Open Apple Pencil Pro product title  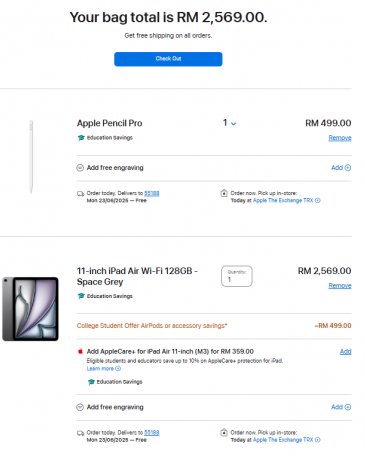pos(110,123)
